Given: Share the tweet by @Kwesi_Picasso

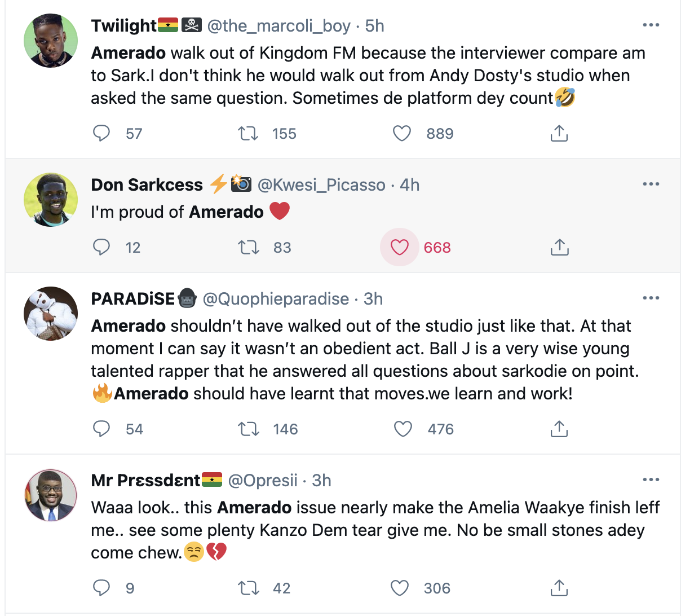Looking at the screenshot, I should pyautogui.click(x=559, y=247).
